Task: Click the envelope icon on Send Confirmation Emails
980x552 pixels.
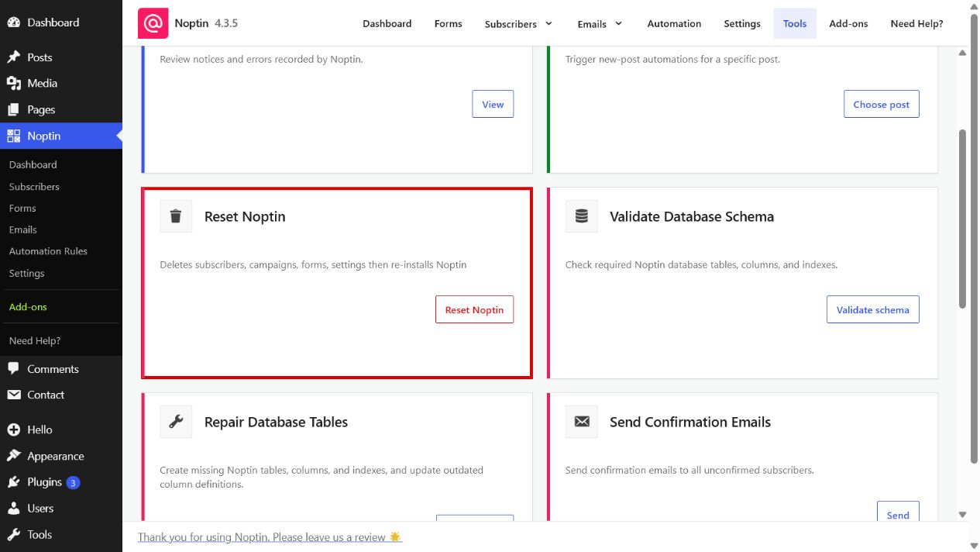Action: [582, 422]
